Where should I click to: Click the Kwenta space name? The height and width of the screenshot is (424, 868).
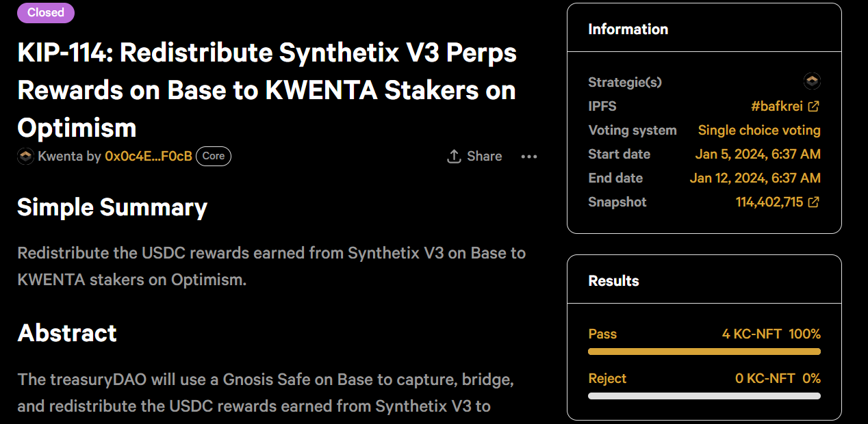tap(60, 156)
